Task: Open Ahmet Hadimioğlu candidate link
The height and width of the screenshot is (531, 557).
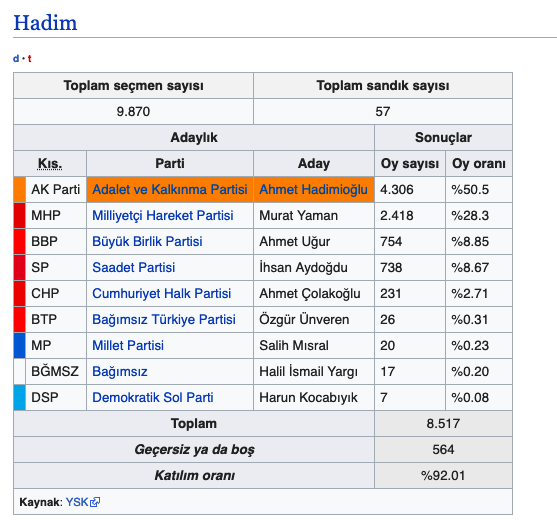Action: tap(313, 189)
